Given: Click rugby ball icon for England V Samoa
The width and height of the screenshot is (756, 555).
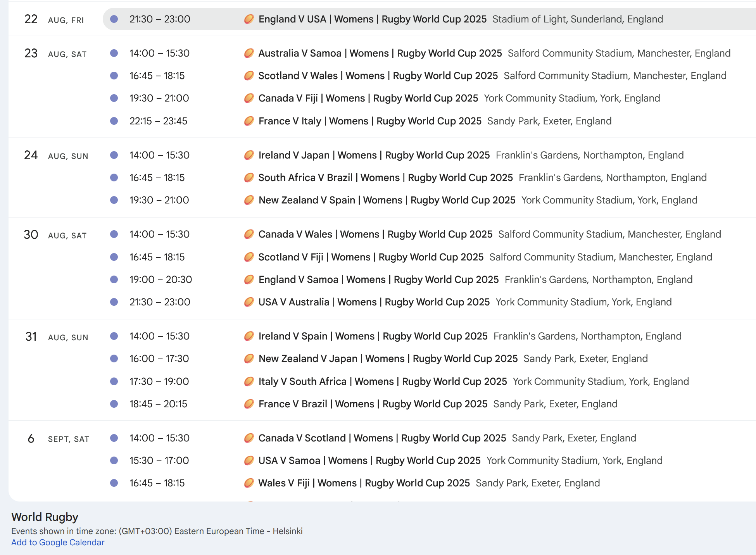Looking at the screenshot, I should [x=249, y=279].
